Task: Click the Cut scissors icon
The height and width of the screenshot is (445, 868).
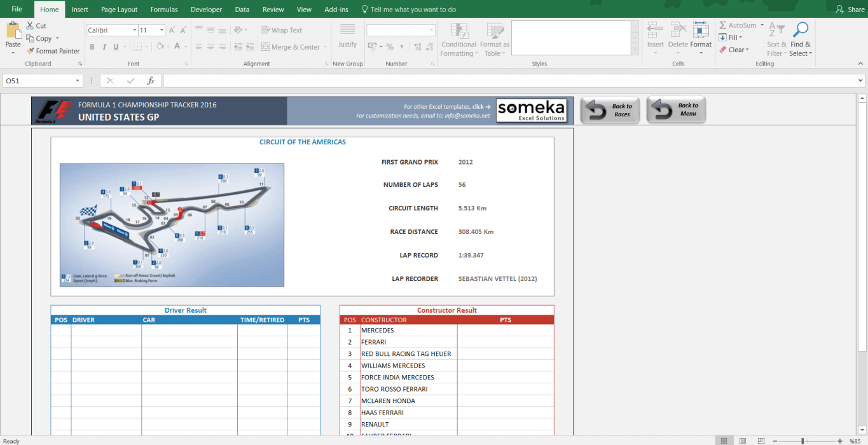Action: coord(30,26)
